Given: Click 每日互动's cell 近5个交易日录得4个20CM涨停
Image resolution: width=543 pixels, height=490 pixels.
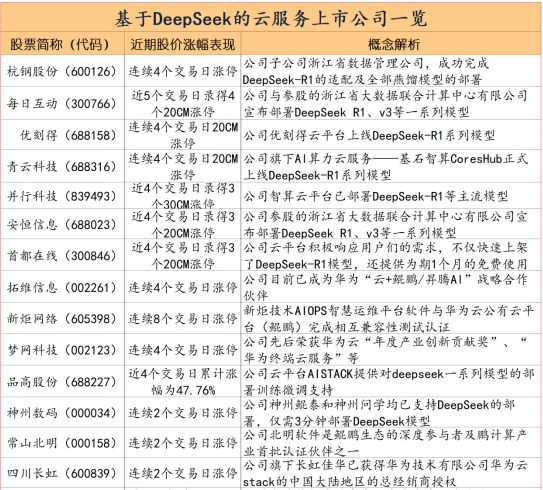Looking at the screenshot, I should coord(183,104).
